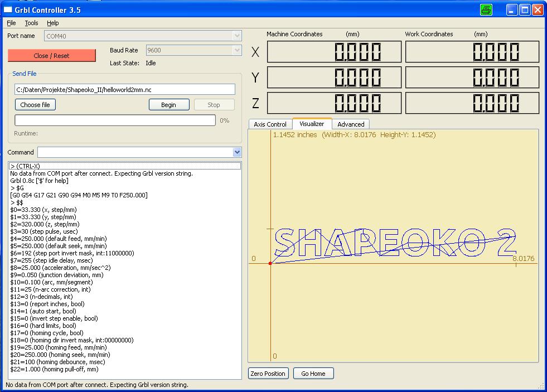Click the window resize grip in bottom corner
Screen dimensions: 547x392
(541, 386)
